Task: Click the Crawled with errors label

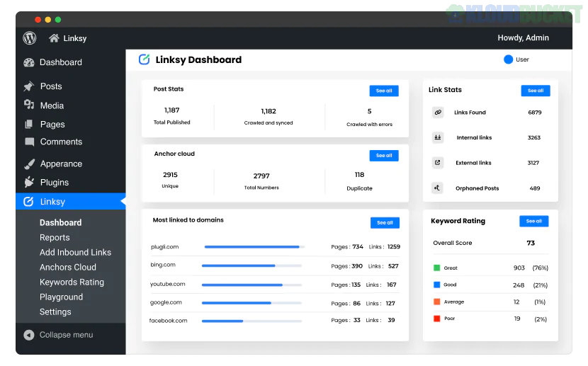Action: pos(369,125)
